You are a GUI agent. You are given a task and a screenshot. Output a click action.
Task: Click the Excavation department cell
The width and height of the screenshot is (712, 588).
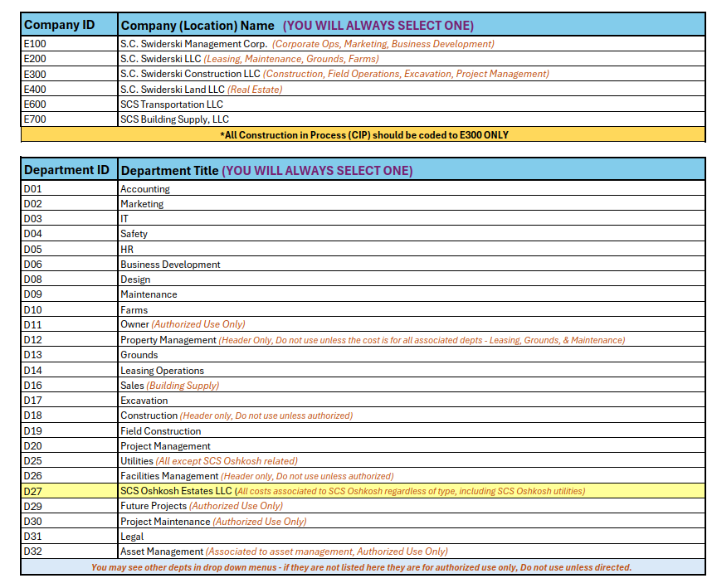click(x=412, y=401)
